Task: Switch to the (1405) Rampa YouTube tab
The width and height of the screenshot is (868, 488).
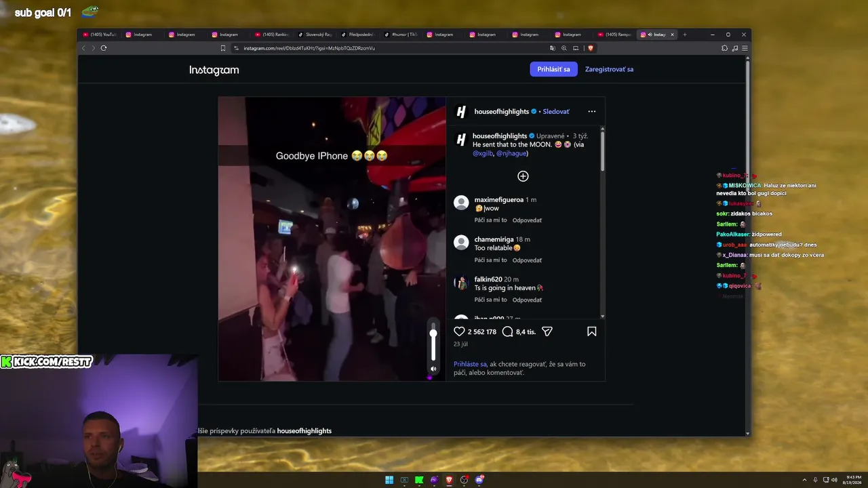Action: pos(615,35)
